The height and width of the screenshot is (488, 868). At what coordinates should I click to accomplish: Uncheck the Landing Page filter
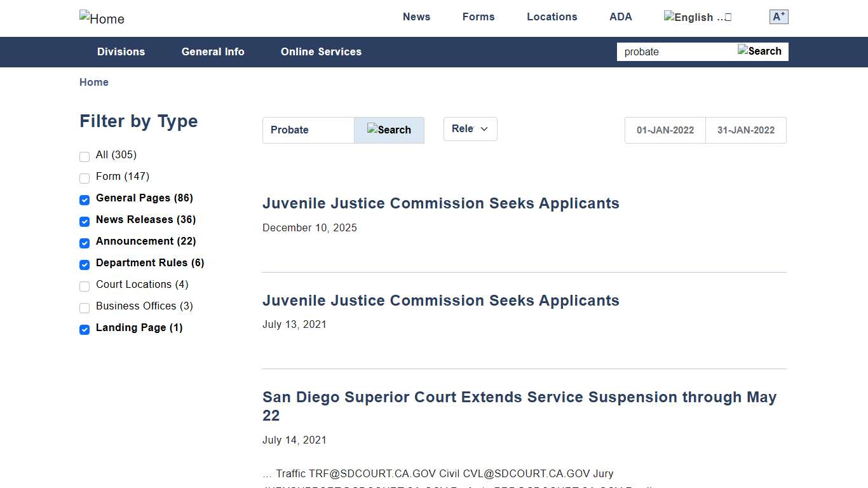click(x=85, y=330)
